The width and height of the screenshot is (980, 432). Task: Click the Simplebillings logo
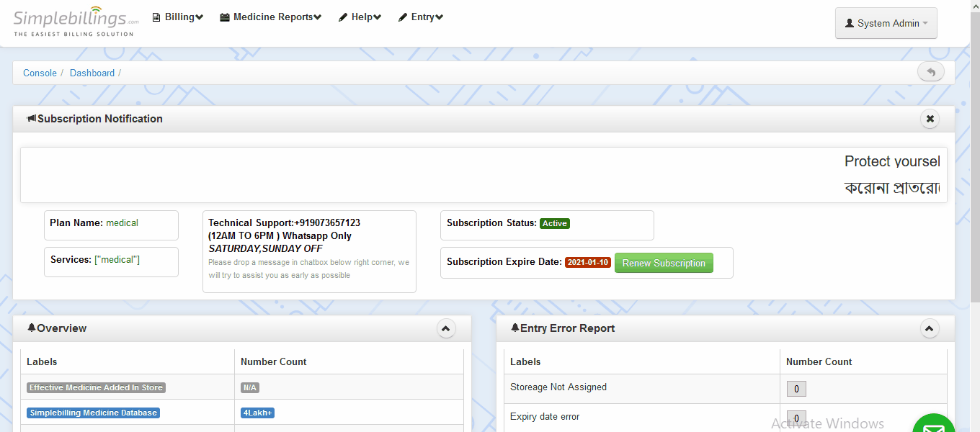(x=76, y=23)
